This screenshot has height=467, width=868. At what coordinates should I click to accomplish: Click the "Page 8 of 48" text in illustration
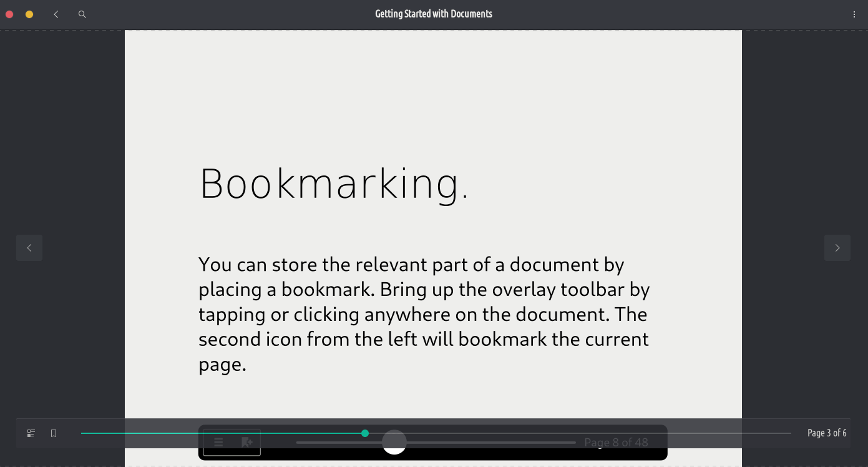click(x=616, y=443)
